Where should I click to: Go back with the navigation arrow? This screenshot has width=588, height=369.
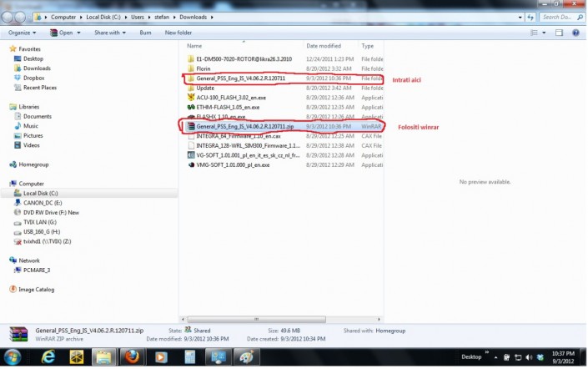click(10, 16)
